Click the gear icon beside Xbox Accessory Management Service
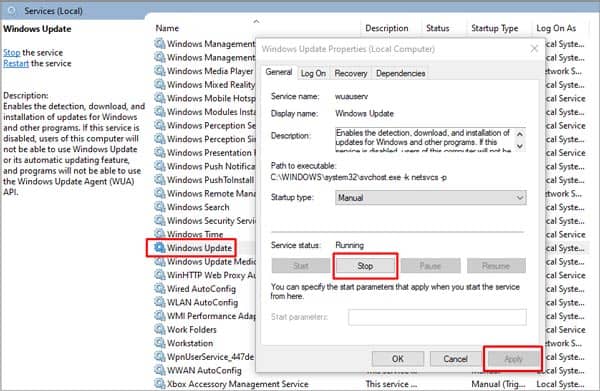Viewport: 600px width, 391px height. point(160,384)
